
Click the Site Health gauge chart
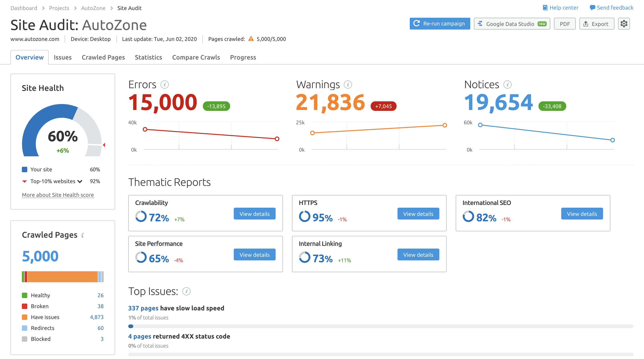(62, 130)
